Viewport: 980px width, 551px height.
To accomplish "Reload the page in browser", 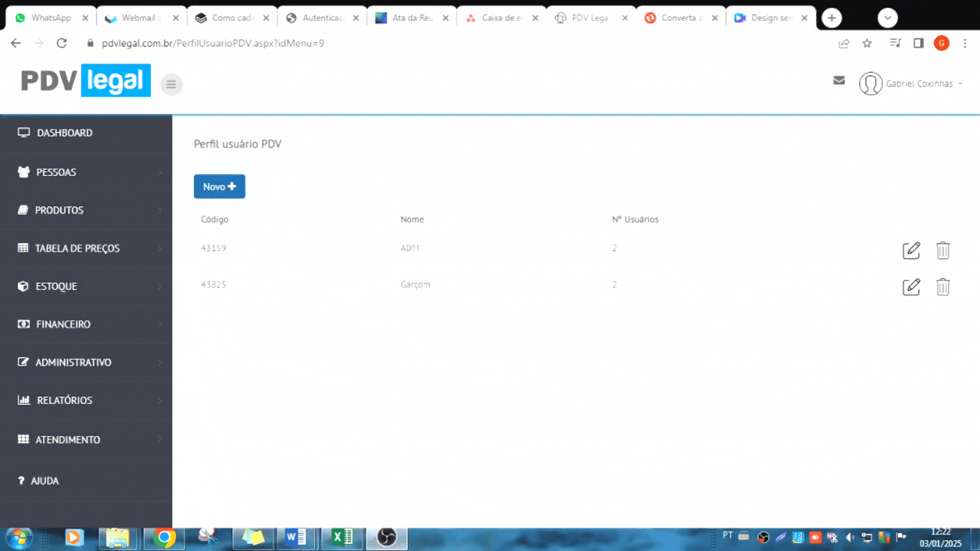I will (62, 43).
